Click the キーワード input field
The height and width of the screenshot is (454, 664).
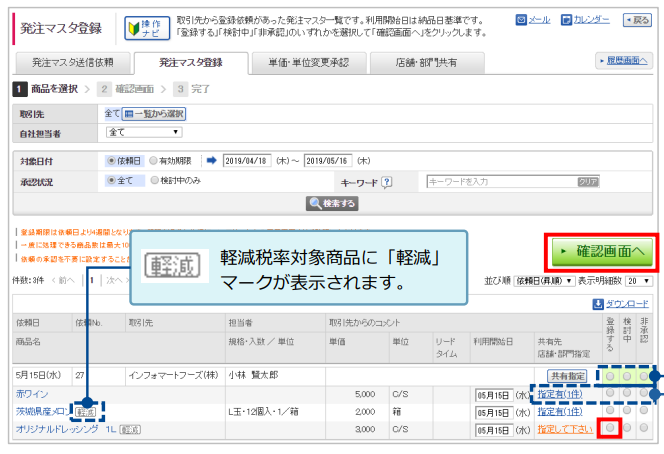pyautogui.click(x=500, y=182)
